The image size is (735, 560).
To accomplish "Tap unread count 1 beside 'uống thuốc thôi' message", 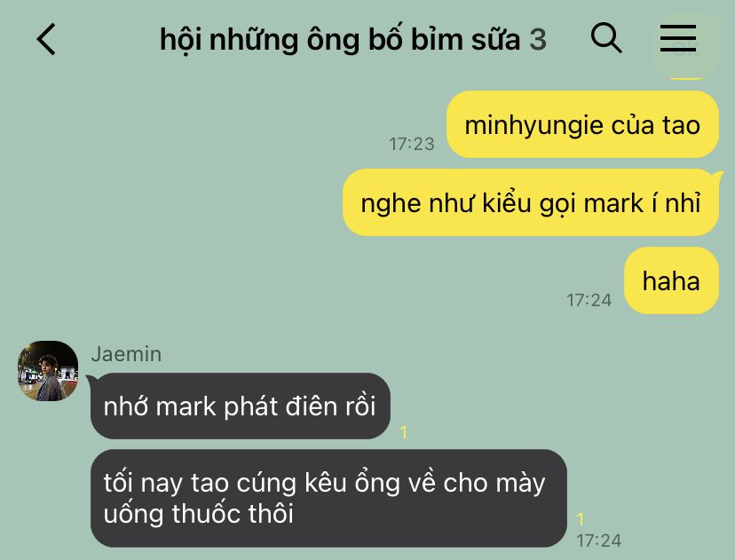I will pyautogui.click(x=581, y=519).
